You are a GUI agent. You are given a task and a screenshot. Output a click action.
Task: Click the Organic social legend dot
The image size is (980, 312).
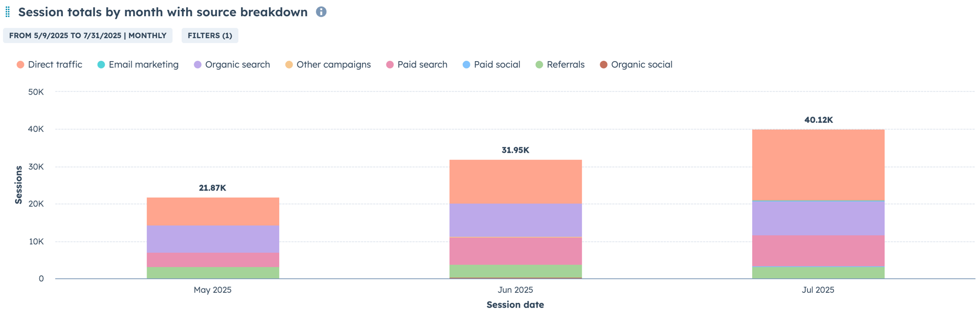604,65
